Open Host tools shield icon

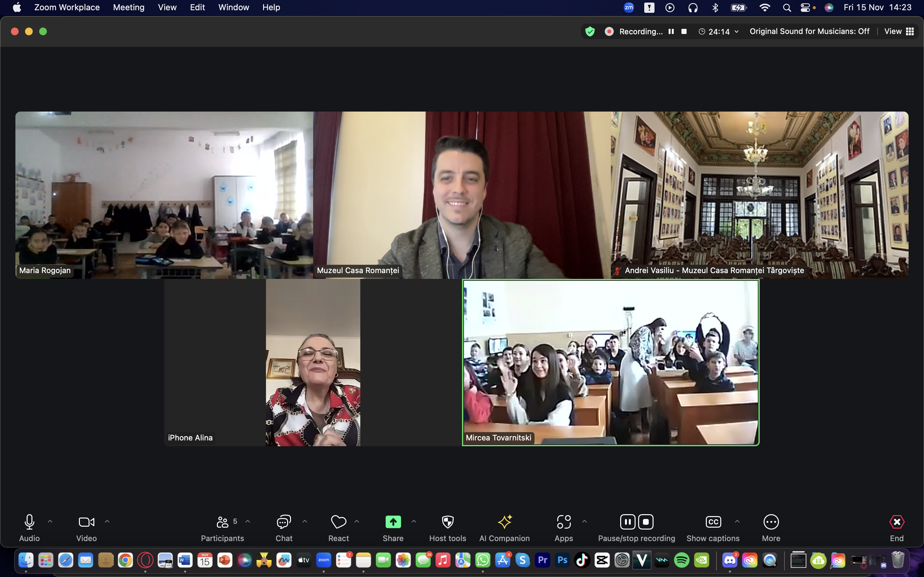(448, 522)
